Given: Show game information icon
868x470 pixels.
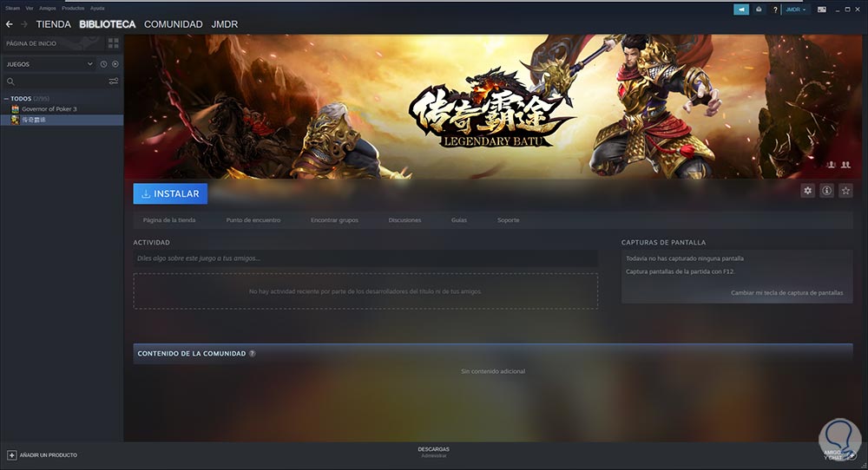Looking at the screenshot, I should tap(826, 191).
